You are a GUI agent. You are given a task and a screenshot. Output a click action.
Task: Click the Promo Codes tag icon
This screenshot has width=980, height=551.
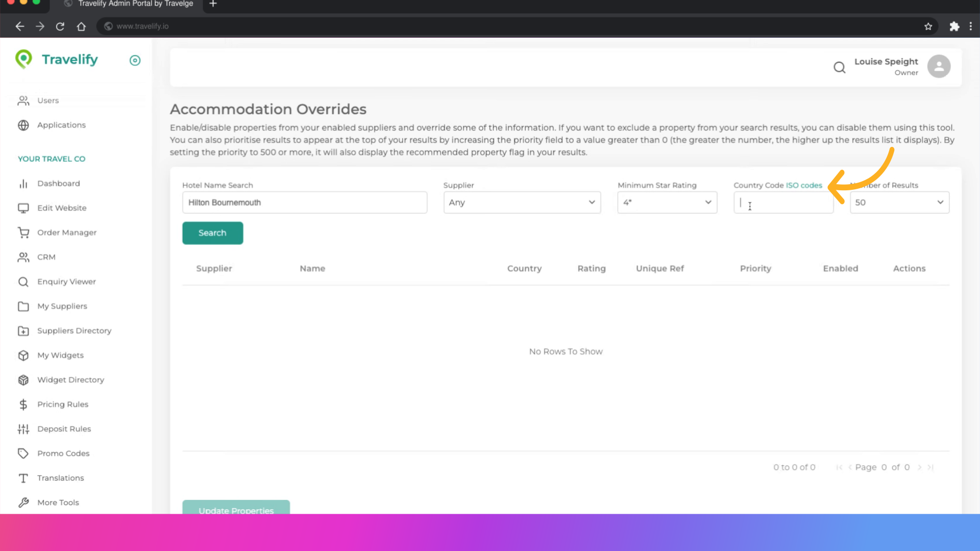coord(23,454)
